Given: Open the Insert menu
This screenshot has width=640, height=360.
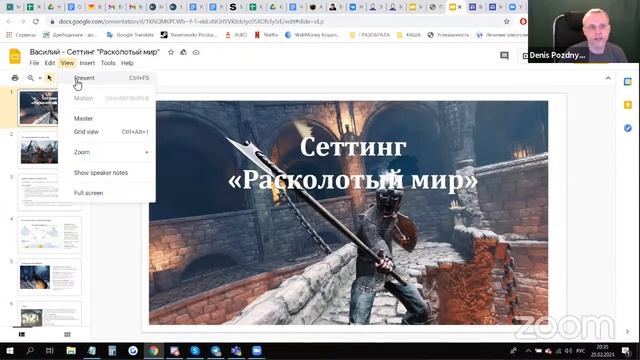Looking at the screenshot, I should [x=87, y=63].
